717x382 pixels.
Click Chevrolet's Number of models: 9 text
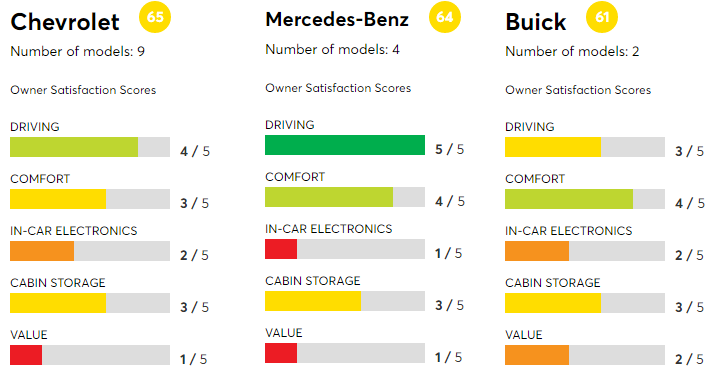[78, 51]
